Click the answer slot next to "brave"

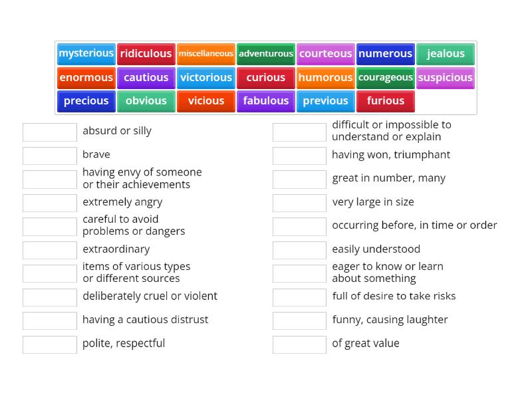49,155
